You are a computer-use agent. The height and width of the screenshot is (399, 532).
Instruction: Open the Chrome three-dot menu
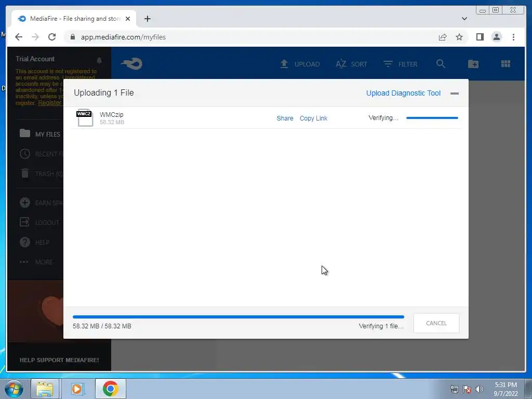[513, 37]
